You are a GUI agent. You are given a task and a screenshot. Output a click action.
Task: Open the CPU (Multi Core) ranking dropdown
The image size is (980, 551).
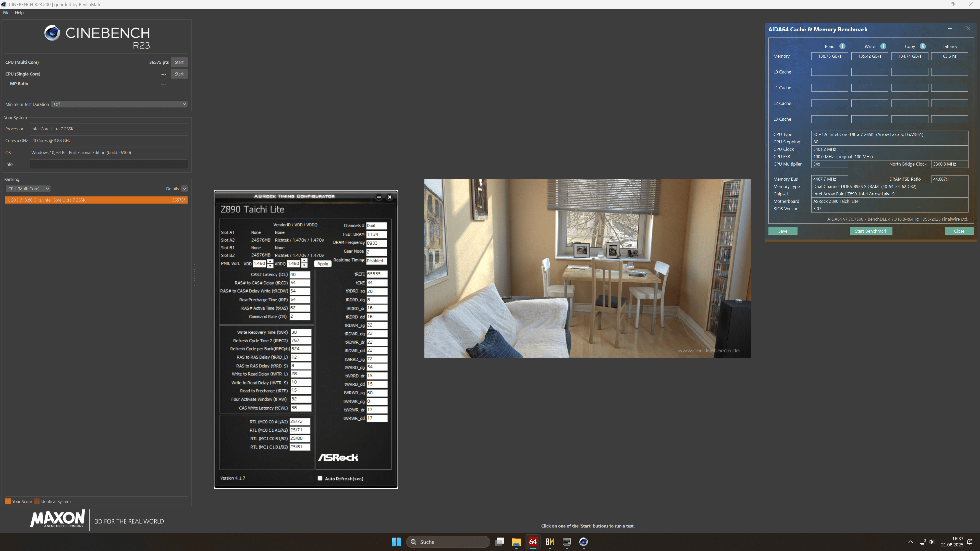(28, 189)
